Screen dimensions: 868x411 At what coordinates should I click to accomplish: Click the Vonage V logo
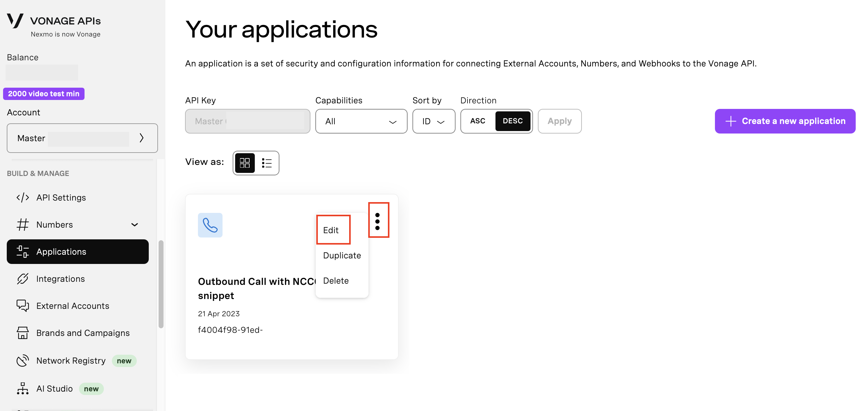[x=15, y=21]
